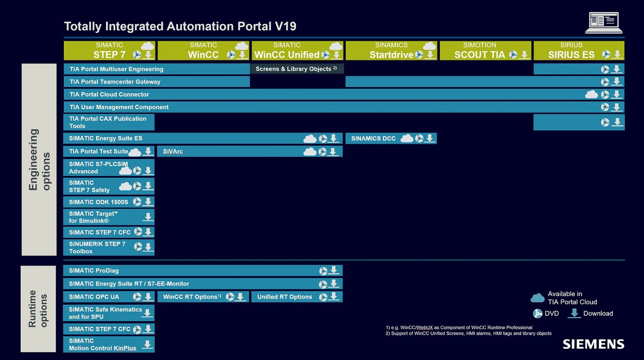644x360 pixels.
Task: Click the DVD icon beside WinCC RT Options
Action: tap(230, 297)
